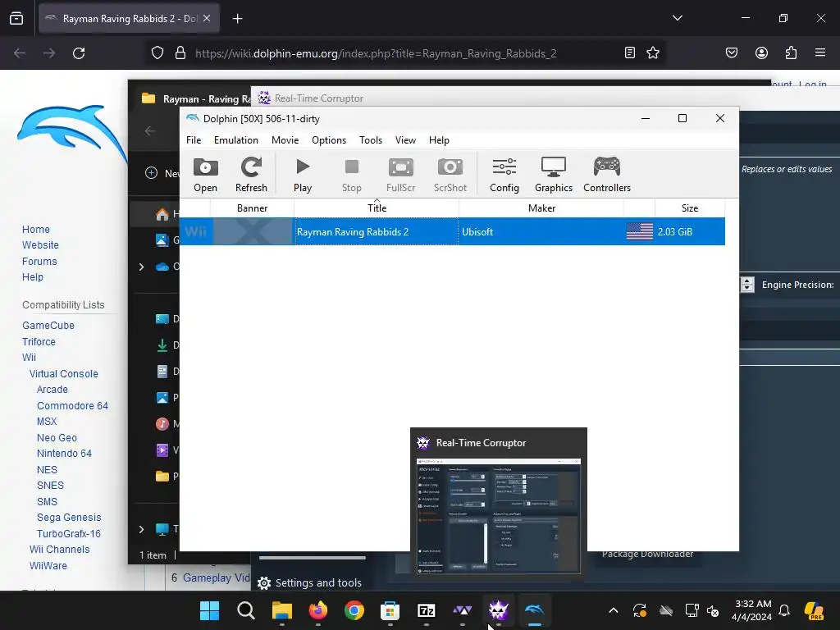840x630 pixels.
Task: Open Settings and tools in Real-Time Corruptor
Action: tap(309, 583)
